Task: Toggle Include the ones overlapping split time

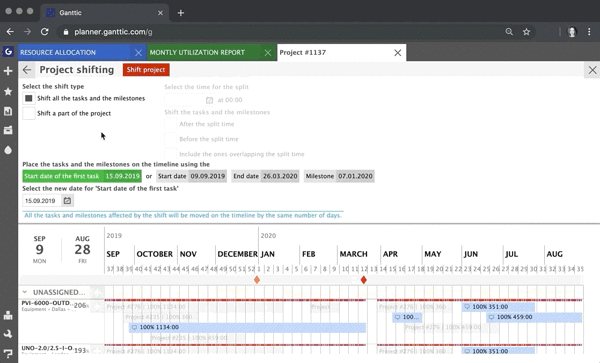Action: pyautogui.click(x=171, y=154)
